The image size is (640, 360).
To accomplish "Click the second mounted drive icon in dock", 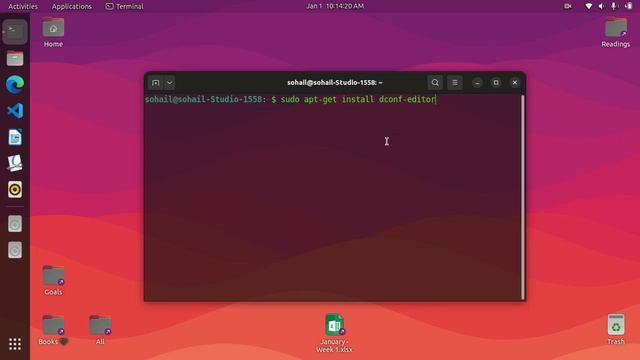I will 15,250.
